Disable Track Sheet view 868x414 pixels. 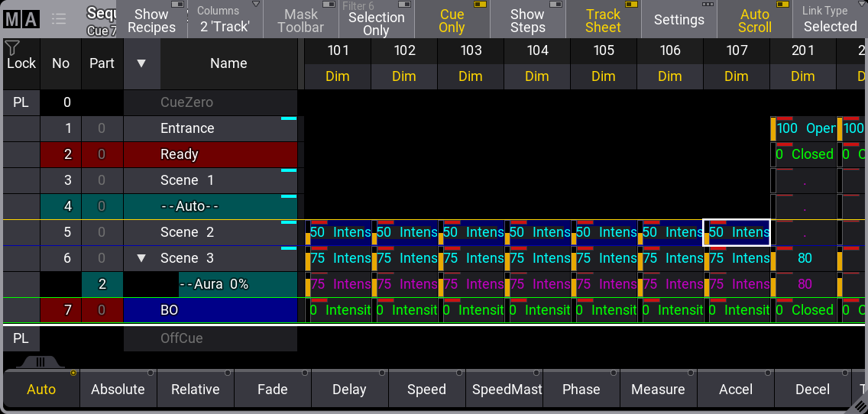[x=603, y=20]
